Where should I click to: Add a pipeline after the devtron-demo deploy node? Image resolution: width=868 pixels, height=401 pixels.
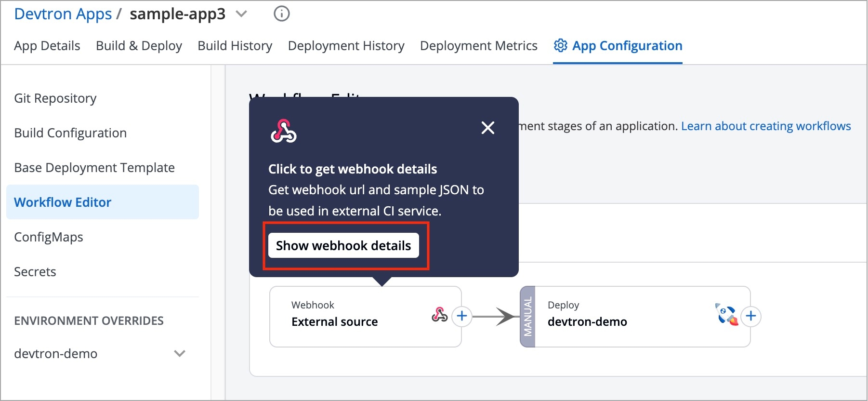click(x=751, y=316)
